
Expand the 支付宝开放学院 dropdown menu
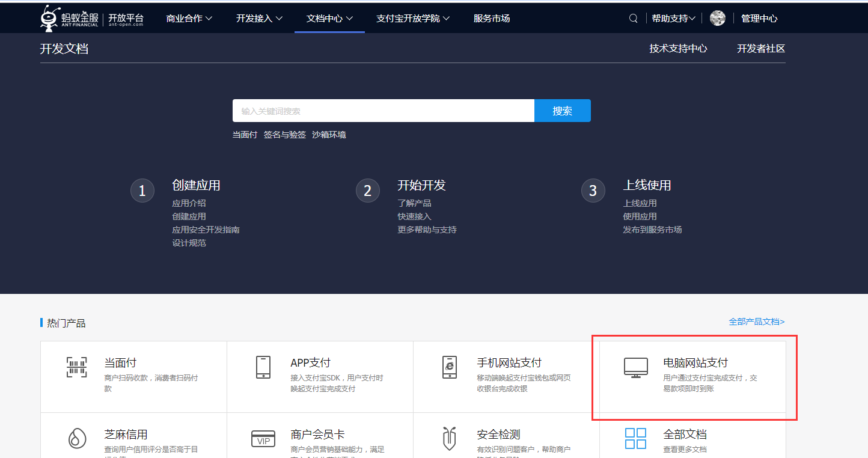(413, 19)
